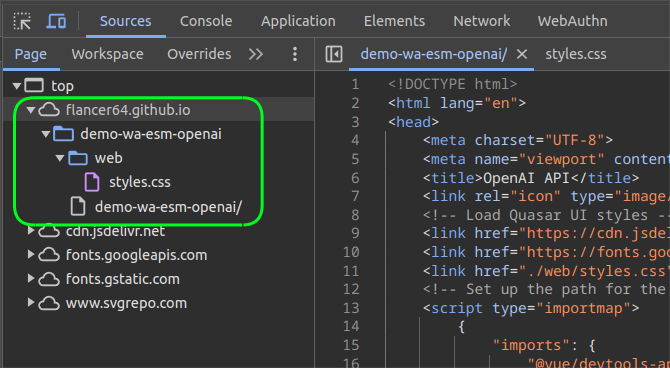The width and height of the screenshot is (670, 368).
Task: Click line number 1 in the gutter
Action: (x=355, y=84)
